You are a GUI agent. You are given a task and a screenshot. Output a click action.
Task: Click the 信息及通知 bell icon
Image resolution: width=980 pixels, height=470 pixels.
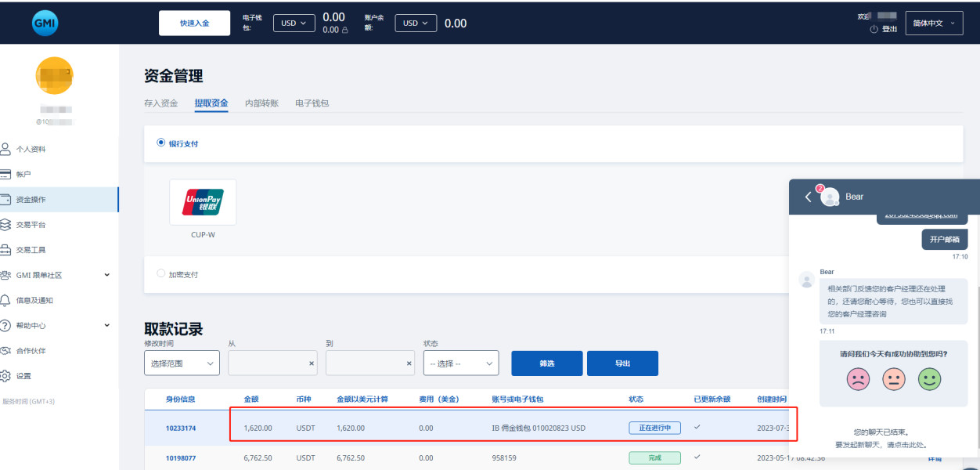pyautogui.click(x=6, y=300)
